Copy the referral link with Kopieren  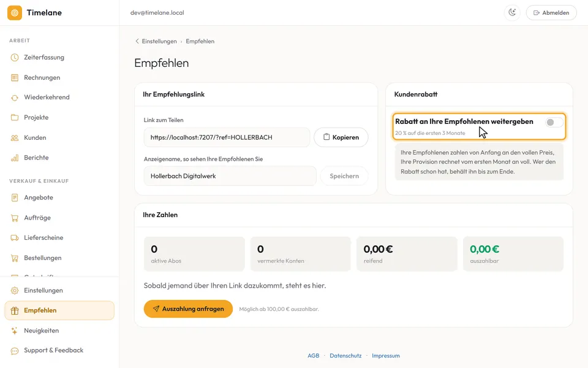[341, 137]
